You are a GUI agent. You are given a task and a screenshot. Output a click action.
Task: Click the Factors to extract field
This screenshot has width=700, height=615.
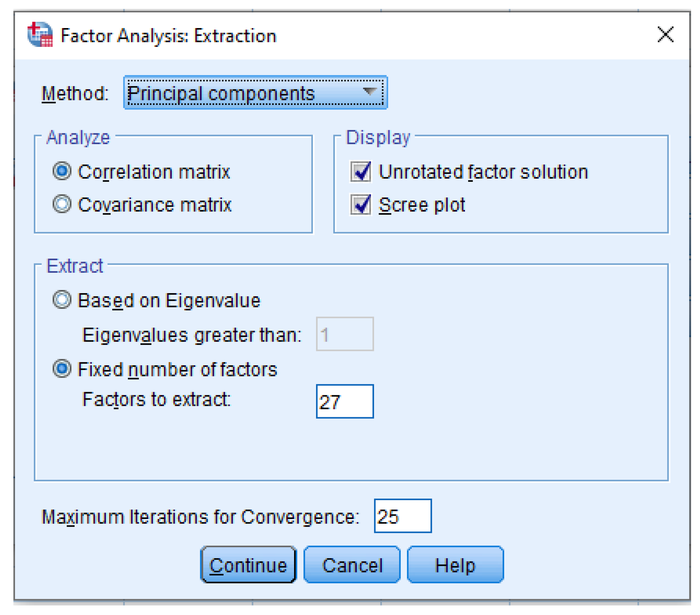[345, 401]
